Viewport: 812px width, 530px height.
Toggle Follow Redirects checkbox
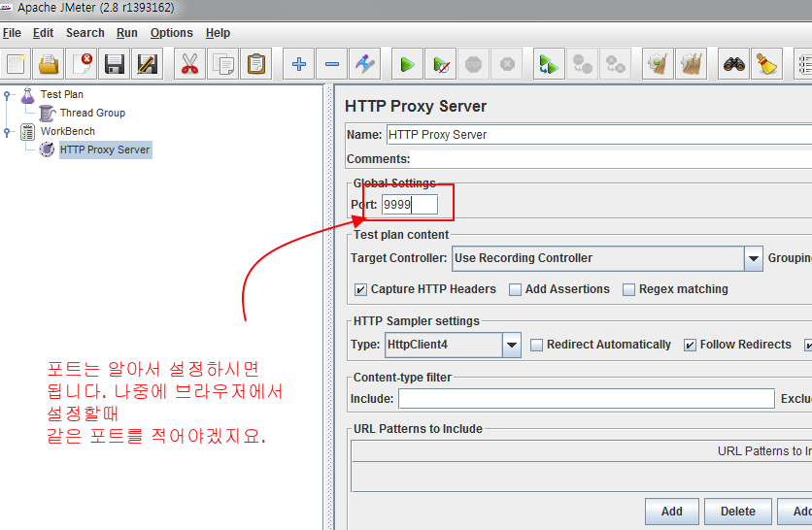[x=690, y=346]
